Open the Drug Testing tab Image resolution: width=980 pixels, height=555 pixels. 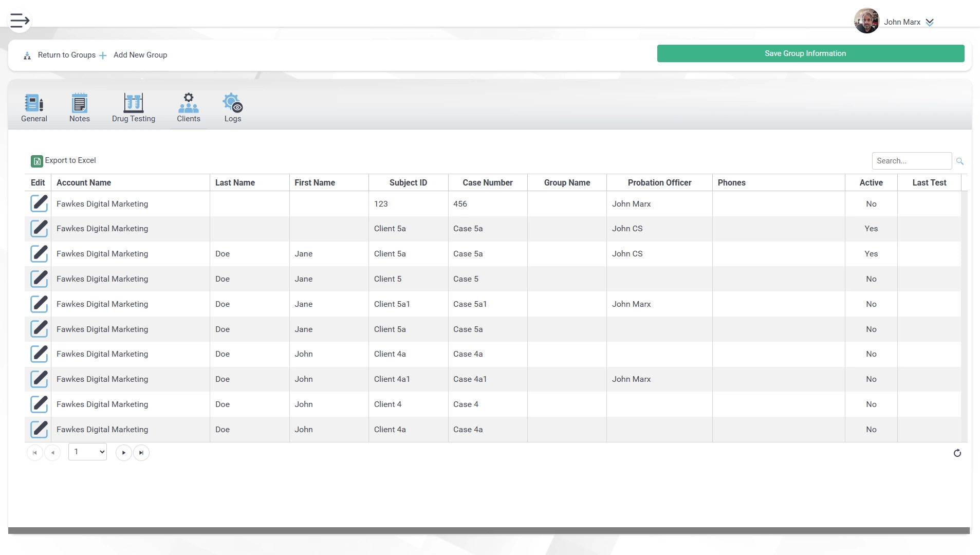pos(134,108)
